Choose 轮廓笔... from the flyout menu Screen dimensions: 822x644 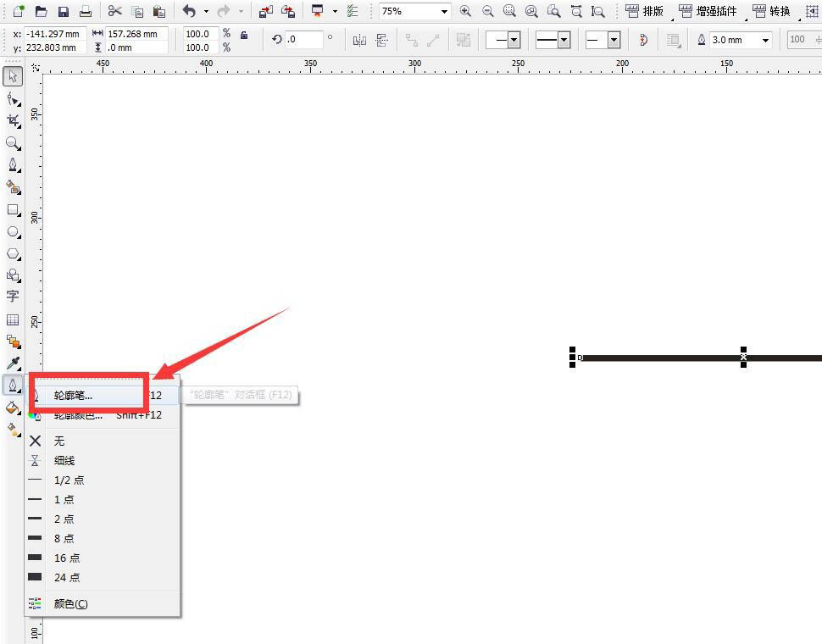[74, 395]
